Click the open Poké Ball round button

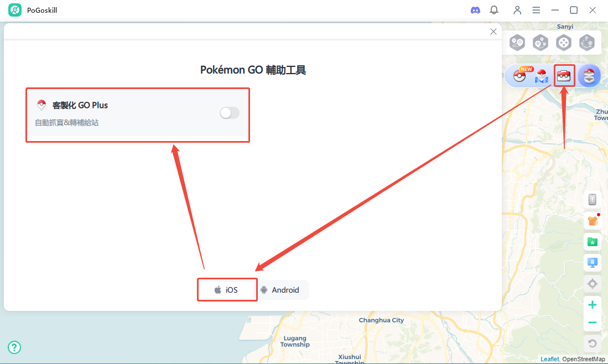click(x=589, y=76)
